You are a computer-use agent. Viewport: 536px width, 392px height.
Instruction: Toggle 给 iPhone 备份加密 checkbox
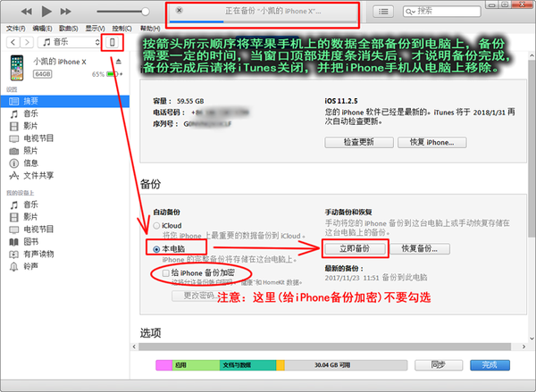coord(166,273)
